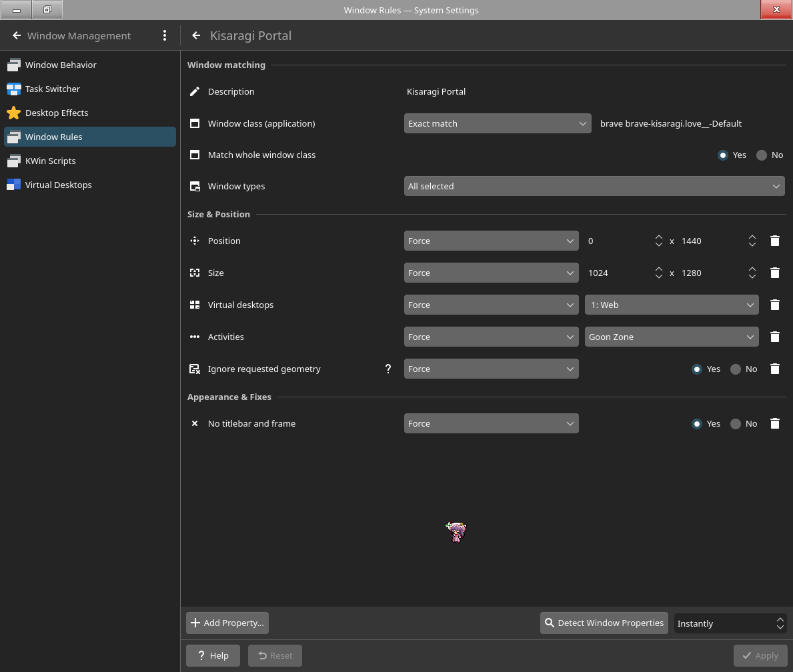Open Task Switcher settings
The image size is (793, 672).
90,89
